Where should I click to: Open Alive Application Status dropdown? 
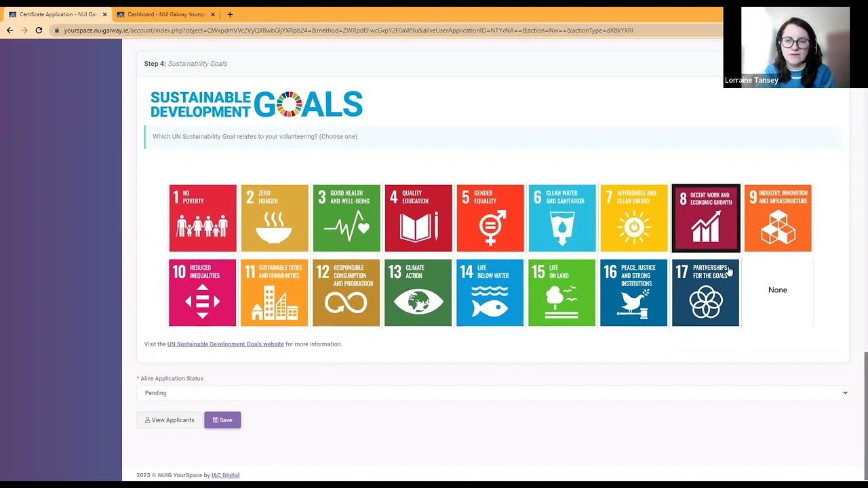click(493, 393)
